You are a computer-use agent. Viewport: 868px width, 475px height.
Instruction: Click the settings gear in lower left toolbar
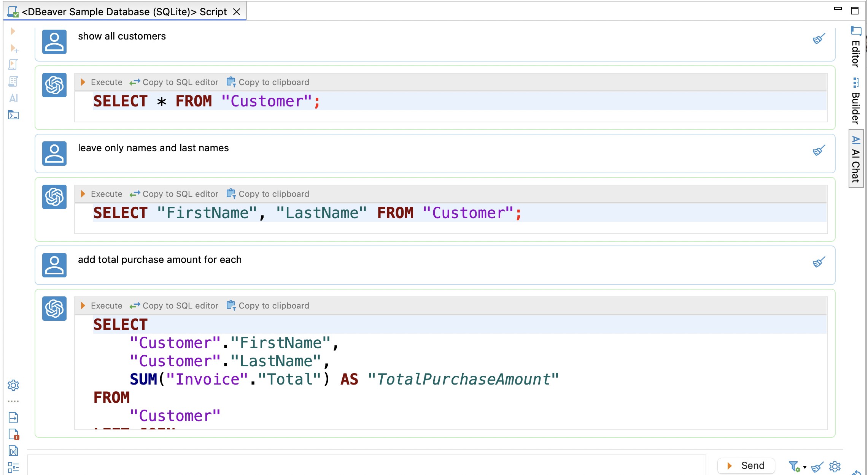coord(13,386)
